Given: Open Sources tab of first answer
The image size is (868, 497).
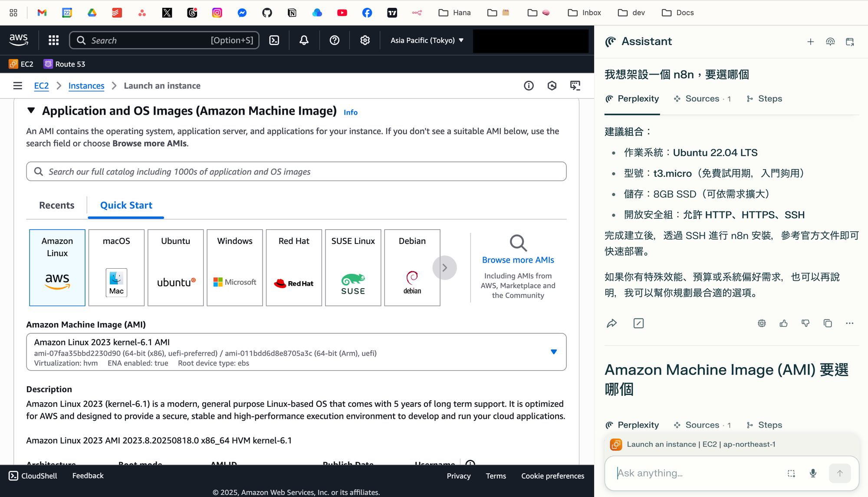Looking at the screenshot, I should 702,99.
